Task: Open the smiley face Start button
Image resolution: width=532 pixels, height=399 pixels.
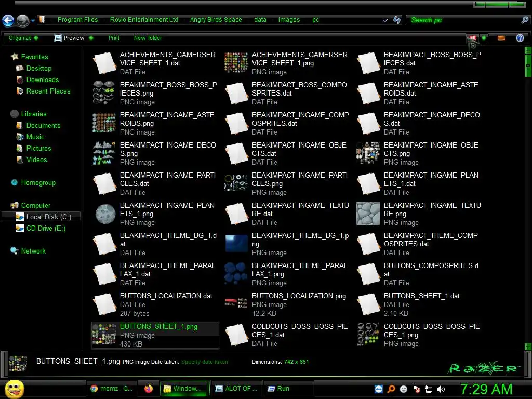Action: (x=14, y=389)
